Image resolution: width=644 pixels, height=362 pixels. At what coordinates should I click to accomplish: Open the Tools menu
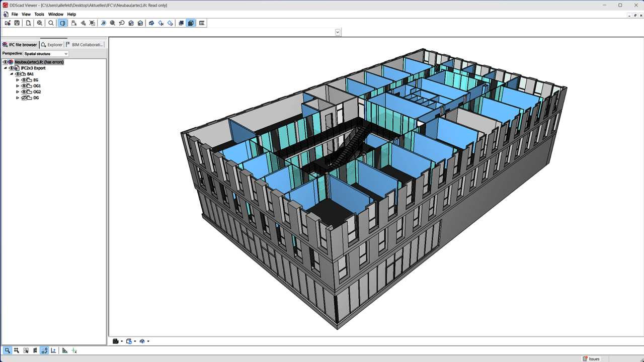39,14
